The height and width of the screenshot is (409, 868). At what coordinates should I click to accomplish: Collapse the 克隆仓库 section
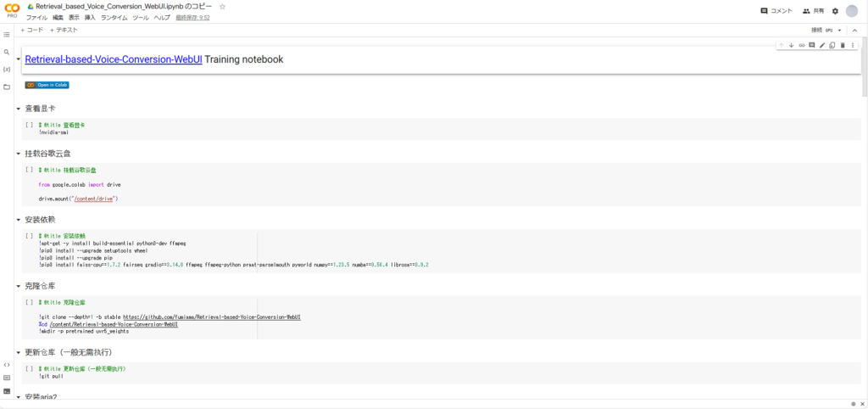pos(19,286)
